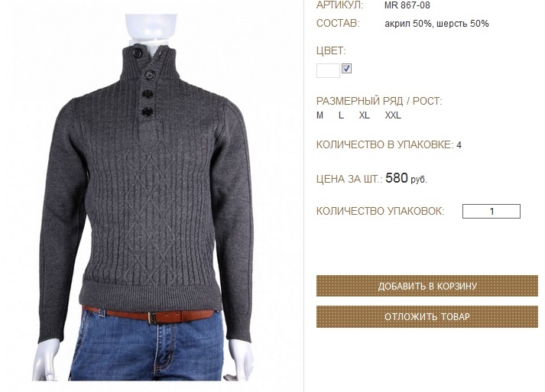Screen dimensions: 545x392
Task: Choose size M in the size row
Action: click(320, 115)
